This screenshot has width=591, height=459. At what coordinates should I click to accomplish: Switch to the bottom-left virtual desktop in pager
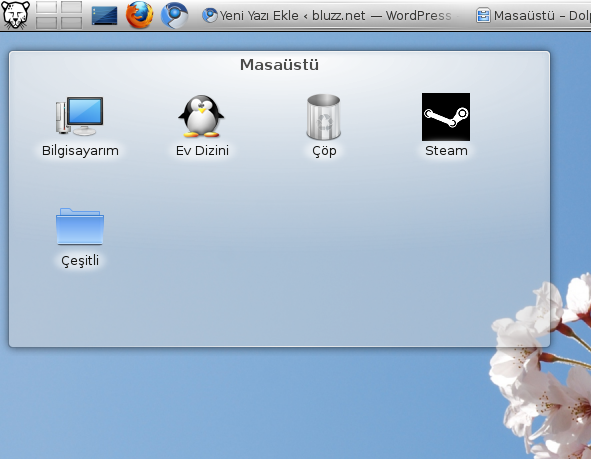pos(46,23)
